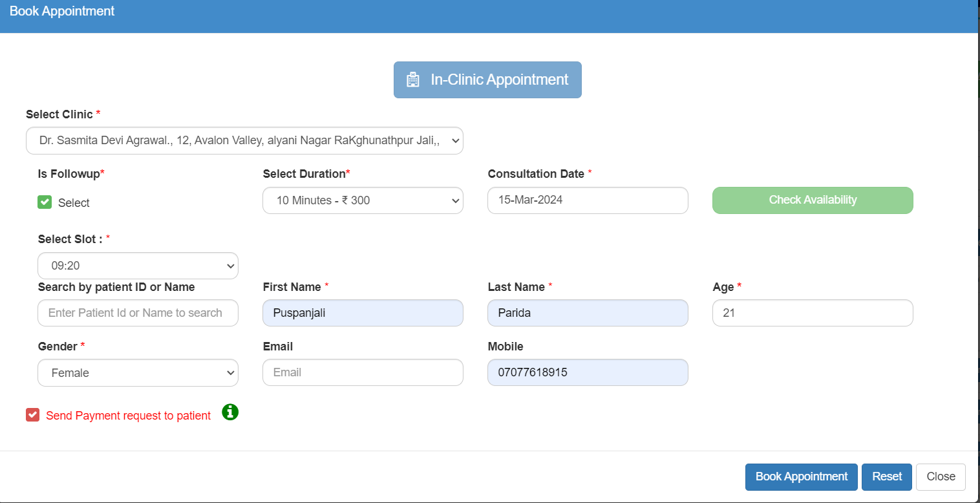Screen dimensions: 980x503
Task: Close the Book Appointment dialog
Action: [941, 476]
